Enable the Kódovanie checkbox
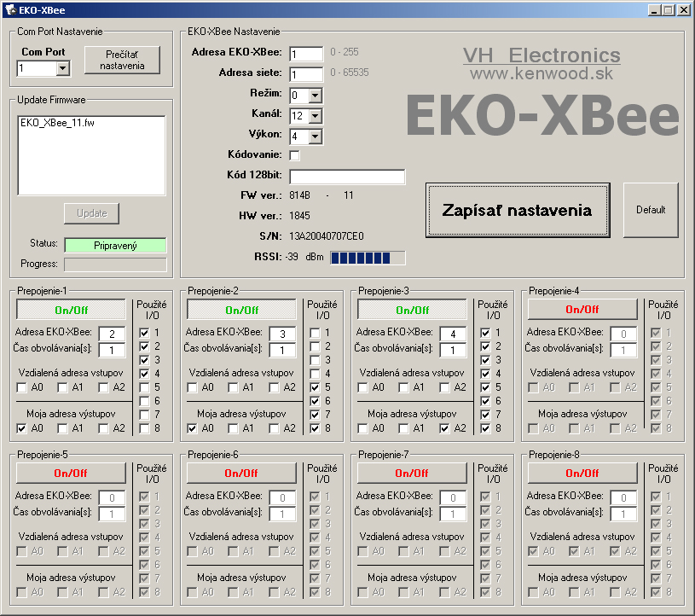695x616 pixels. pos(294,155)
